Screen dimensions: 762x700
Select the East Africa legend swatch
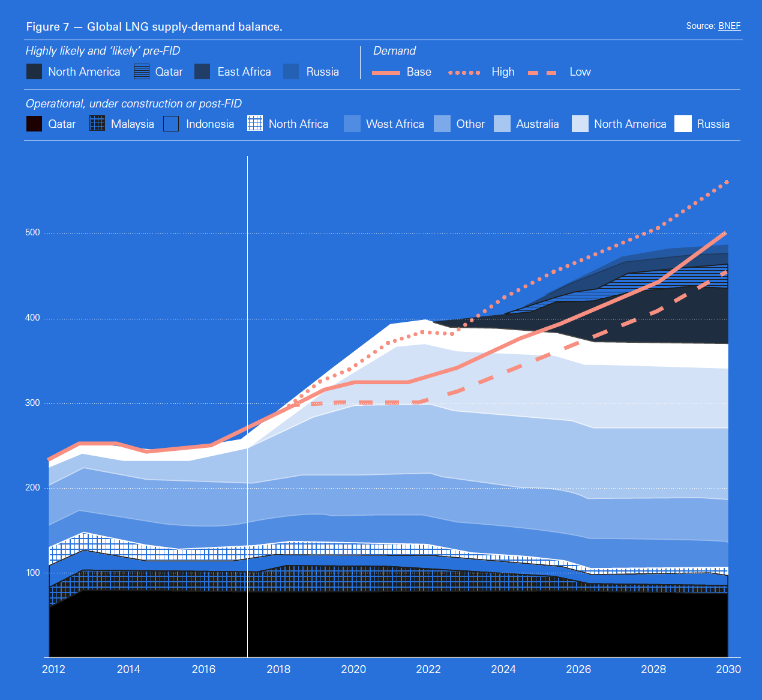(202, 72)
